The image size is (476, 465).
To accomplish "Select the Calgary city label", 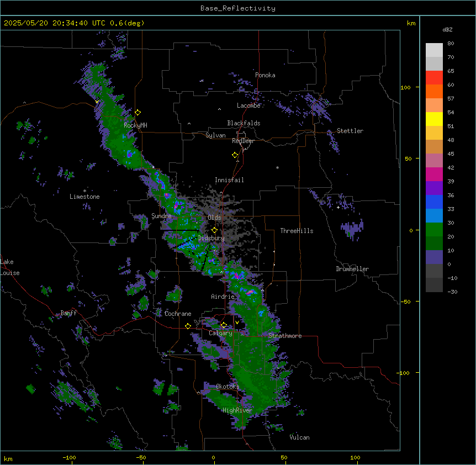I will point(220,333).
